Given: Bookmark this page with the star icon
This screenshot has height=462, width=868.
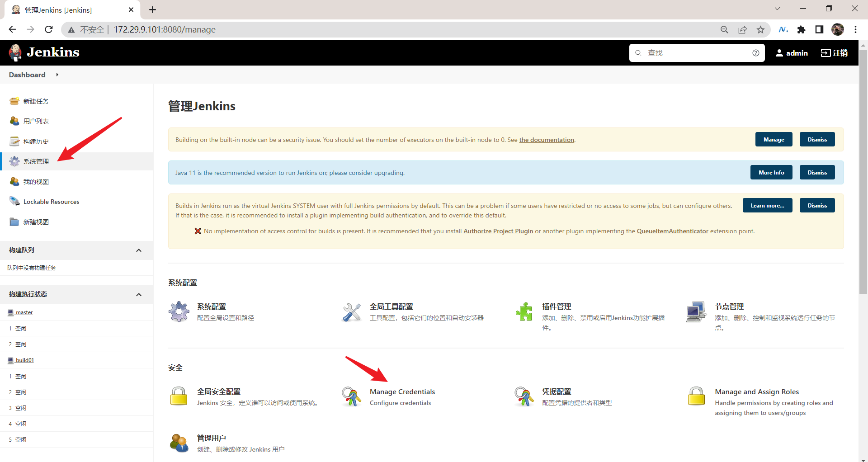Looking at the screenshot, I should [761, 29].
